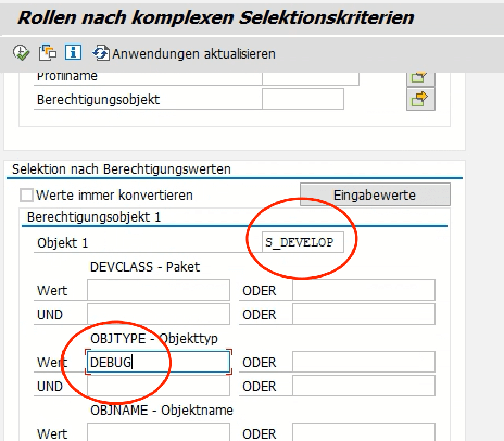Click the UND field below the DEVCLASS Wert

pos(158,314)
